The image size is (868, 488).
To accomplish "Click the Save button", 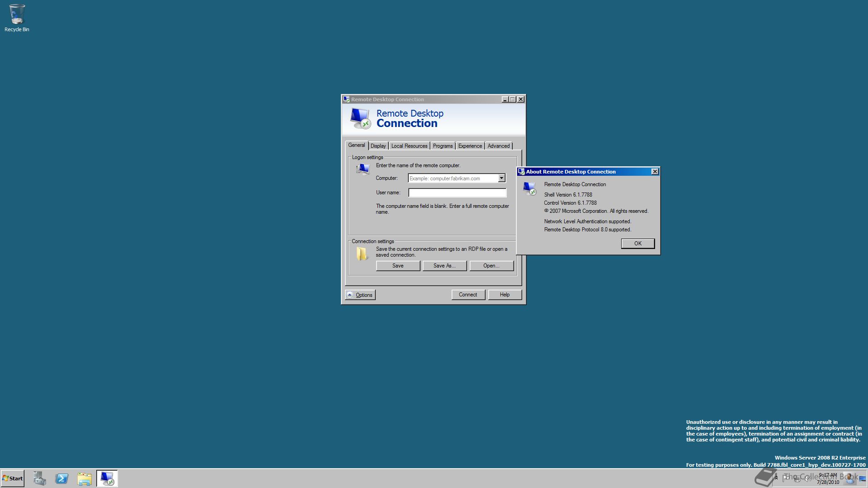I will tap(398, 266).
